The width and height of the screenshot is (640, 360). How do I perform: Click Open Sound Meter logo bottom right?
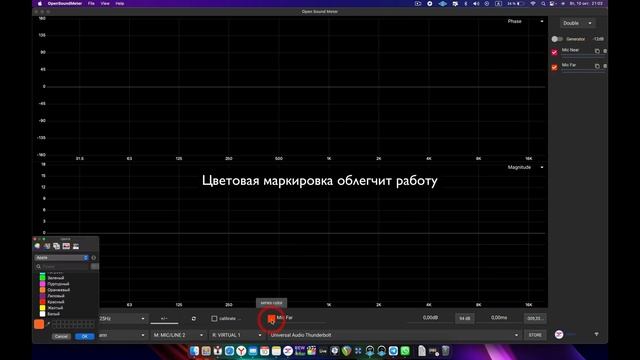click(x=559, y=335)
